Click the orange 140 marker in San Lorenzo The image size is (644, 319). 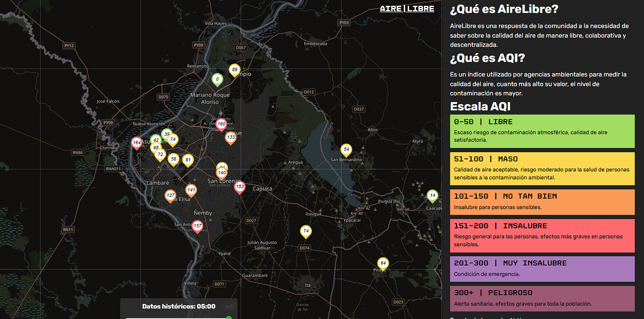(222, 173)
